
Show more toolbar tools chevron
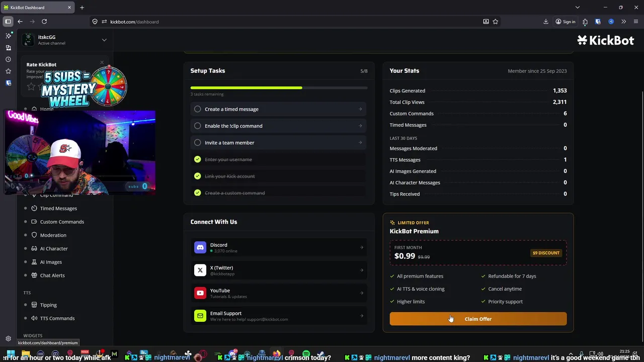(624, 22)
